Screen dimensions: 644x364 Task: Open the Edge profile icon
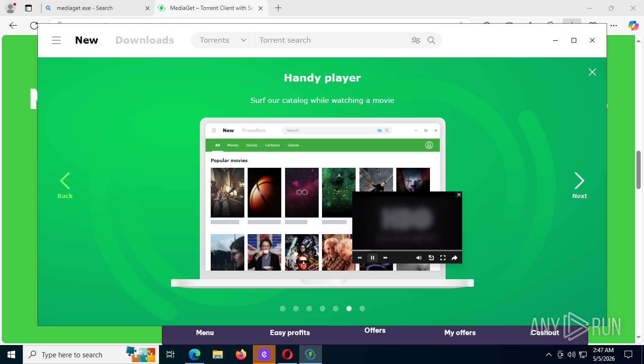pos(10,8)
